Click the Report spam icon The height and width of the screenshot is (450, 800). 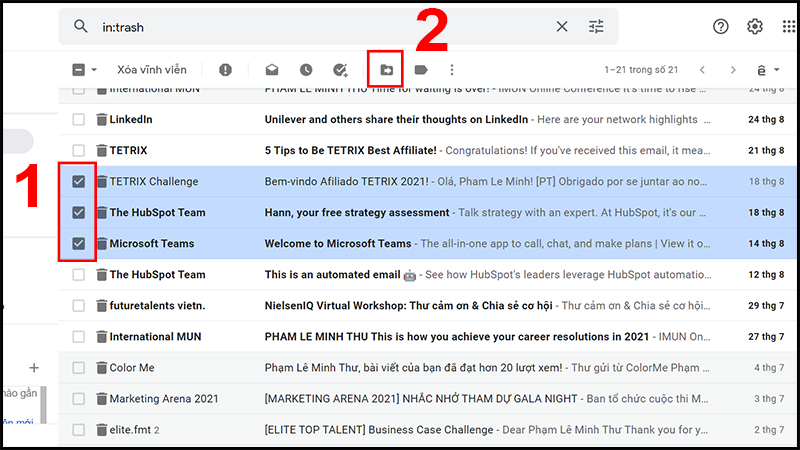tap(225, 70)
